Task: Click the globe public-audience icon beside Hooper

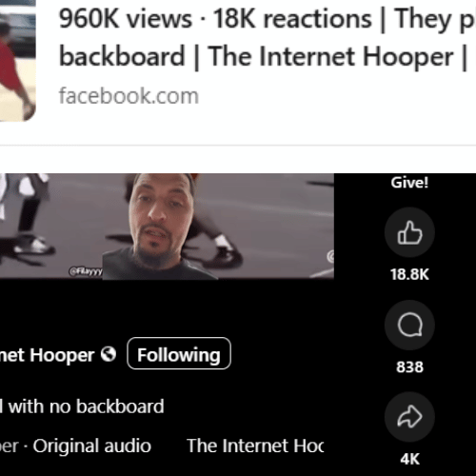Action: (x=109, y=354)
